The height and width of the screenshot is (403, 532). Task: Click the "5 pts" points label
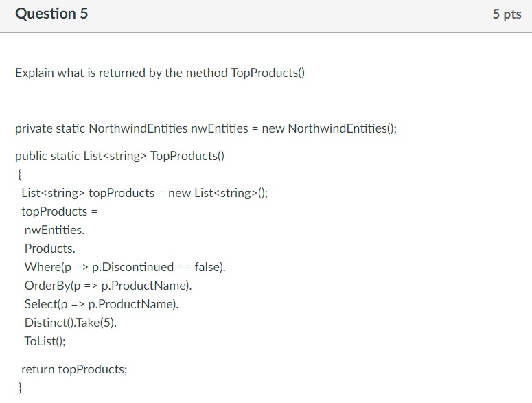click(x=507, y=14)
